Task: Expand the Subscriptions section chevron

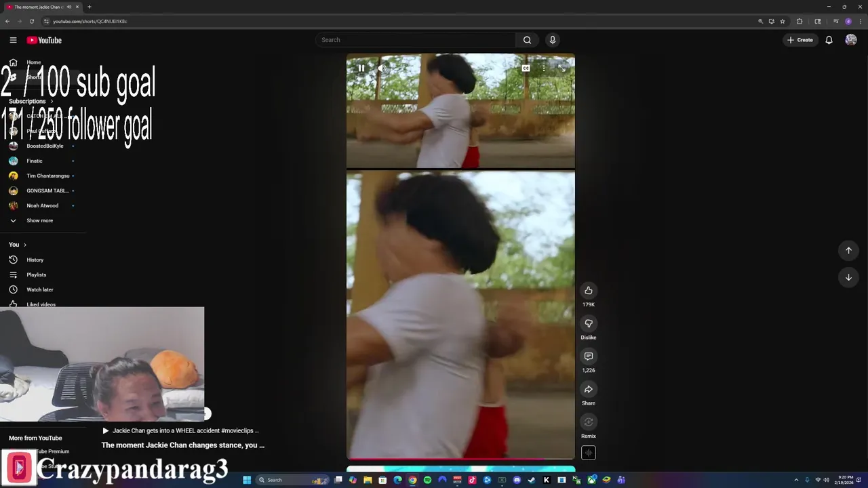Action: (52, 101)
